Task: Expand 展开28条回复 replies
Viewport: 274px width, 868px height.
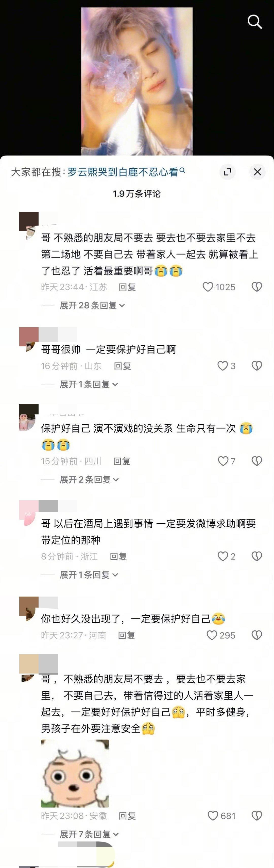Action: coord(92,306)
